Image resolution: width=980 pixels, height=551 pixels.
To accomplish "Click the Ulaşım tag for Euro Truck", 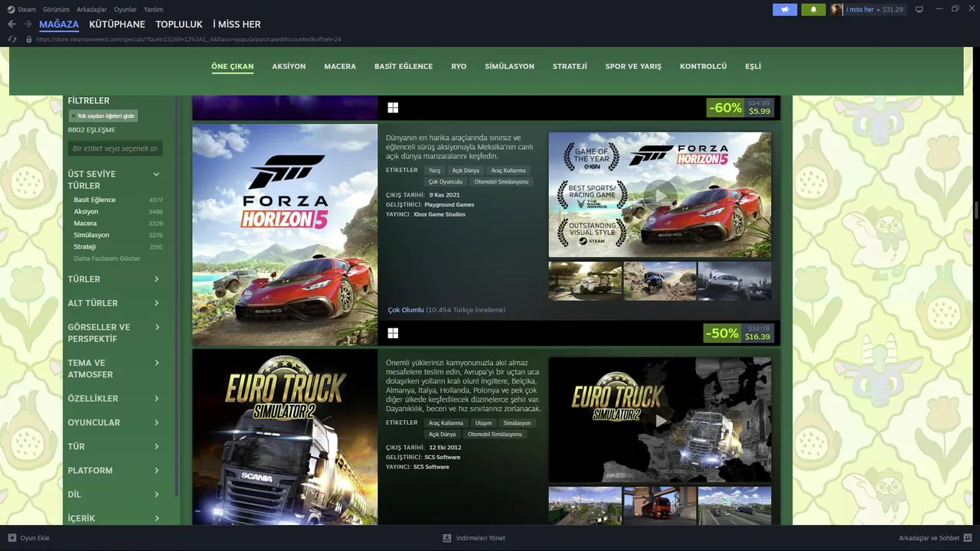I will coord(483,423).
